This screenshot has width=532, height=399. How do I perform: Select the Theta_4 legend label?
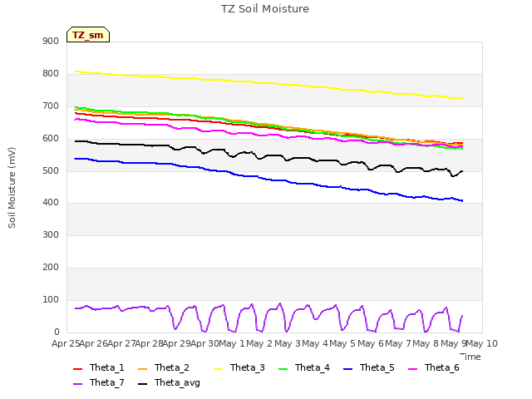pos(313,367)
